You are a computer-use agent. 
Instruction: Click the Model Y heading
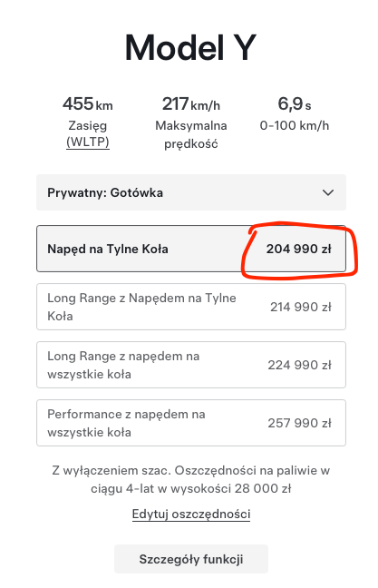190,47
